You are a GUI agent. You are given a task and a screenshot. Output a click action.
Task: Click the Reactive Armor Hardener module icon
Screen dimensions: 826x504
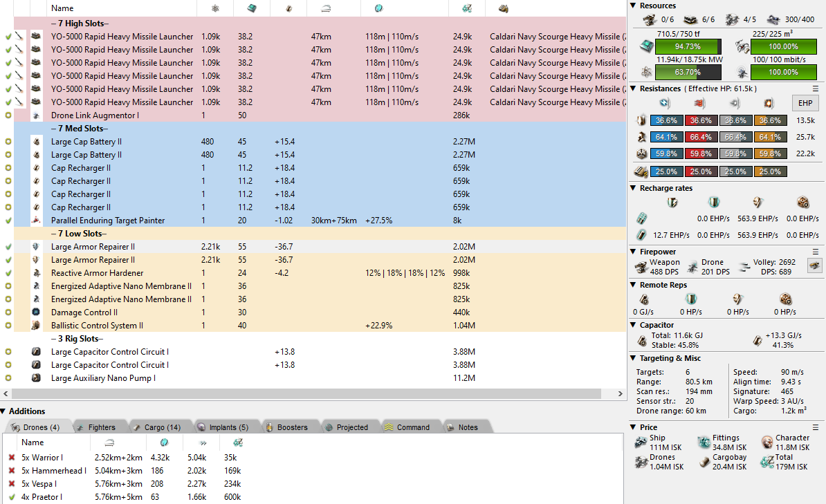click(x=36, y=273)
